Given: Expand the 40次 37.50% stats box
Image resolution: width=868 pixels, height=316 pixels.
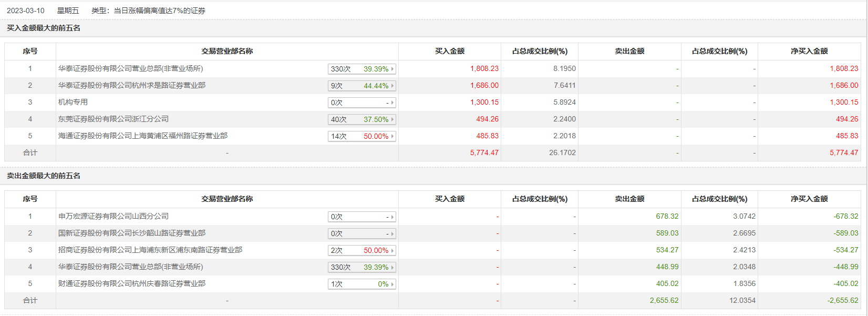Looking at the screenshot, I should 361,119.
